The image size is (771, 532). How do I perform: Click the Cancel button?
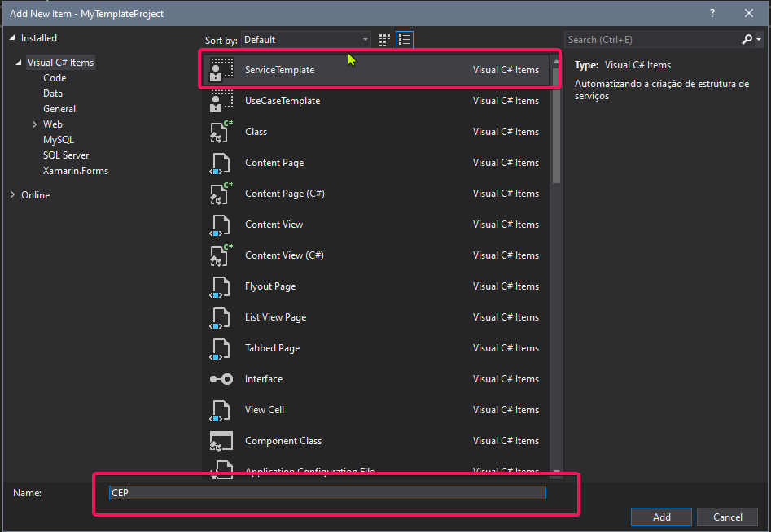click(x=728, y=517)
